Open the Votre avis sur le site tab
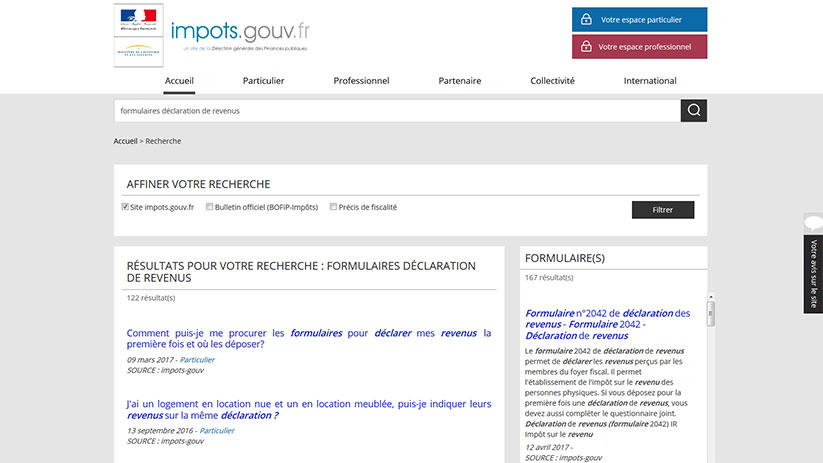The height and width of the screenshot is (463, 823). click(813, 273)
